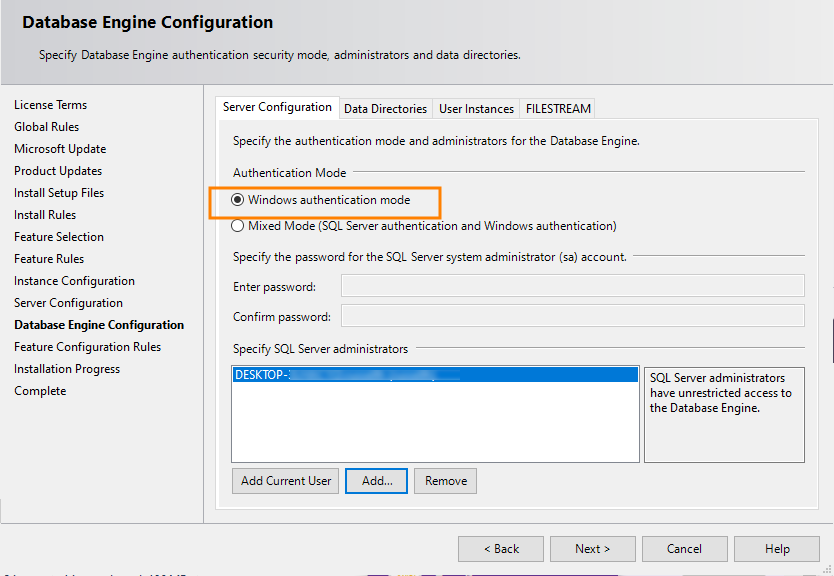This screenshot has height=576, width=834.
Task: Proceed with the Next button
Action: click(x=593, y=549)
